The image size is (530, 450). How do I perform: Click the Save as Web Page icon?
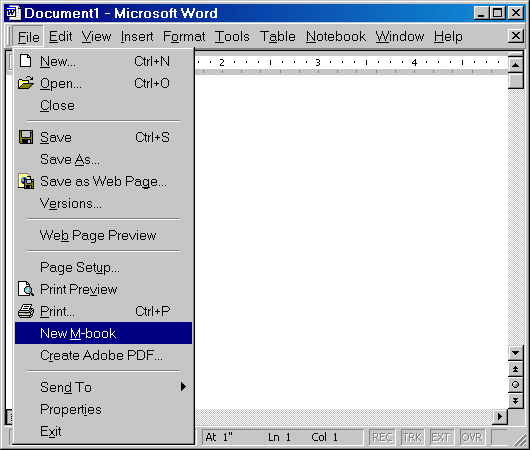point(26,181)
